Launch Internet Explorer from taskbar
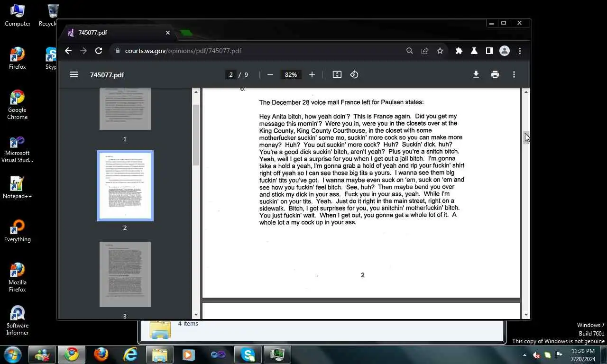The width and height of the screenshot is (607, 364). click(130, 355)
